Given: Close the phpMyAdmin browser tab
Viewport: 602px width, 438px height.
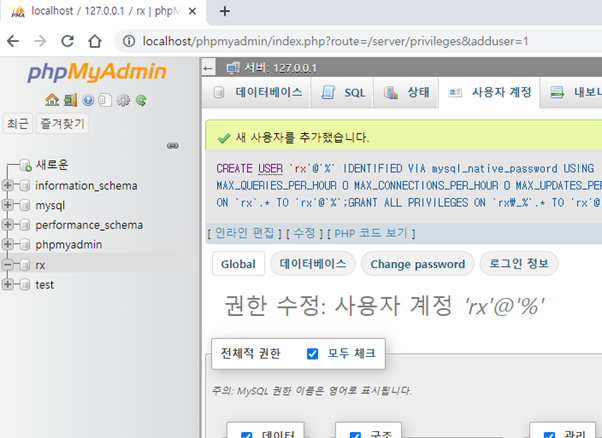Looking at the screenshot, I should point(192,12).
